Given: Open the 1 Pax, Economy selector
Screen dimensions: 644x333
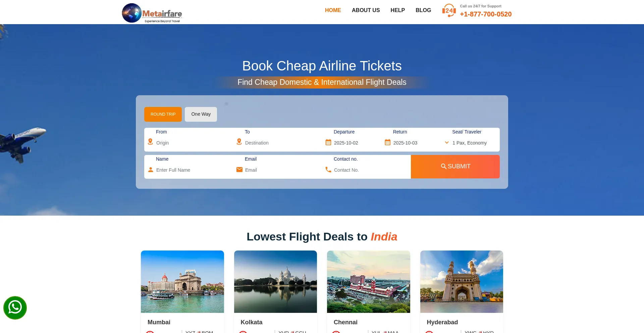Looking at the screenshot, I should [x=470, y=143].
